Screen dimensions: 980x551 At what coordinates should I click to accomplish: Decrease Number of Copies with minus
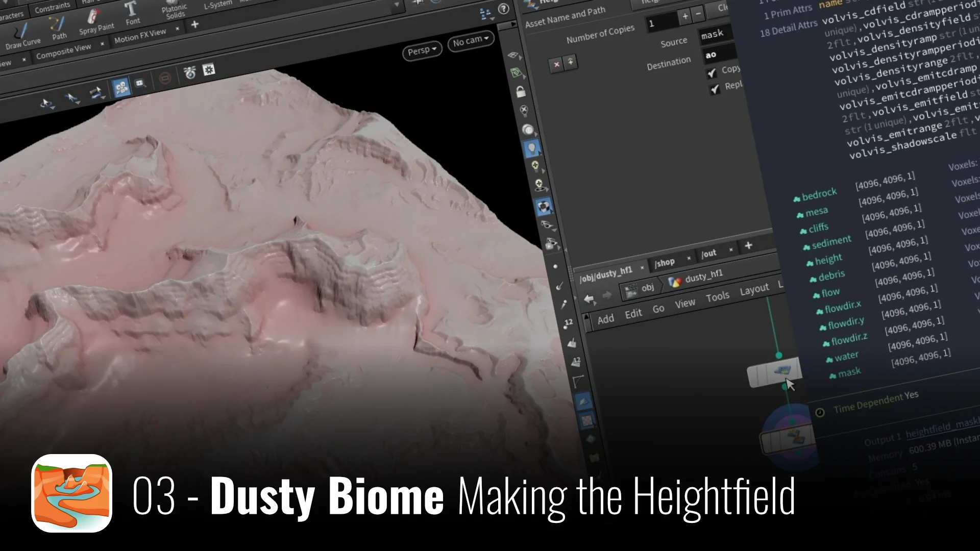[x=698, y=14]
